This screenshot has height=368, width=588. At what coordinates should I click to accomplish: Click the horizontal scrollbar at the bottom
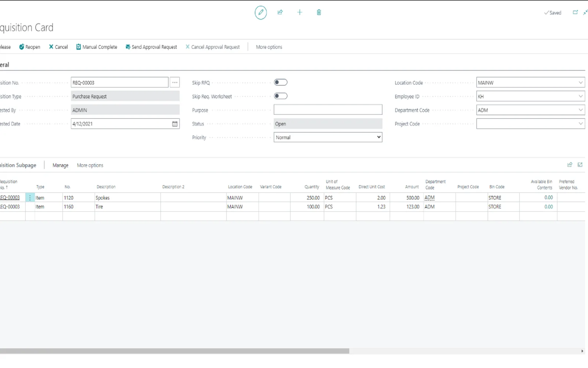point(175,351)
